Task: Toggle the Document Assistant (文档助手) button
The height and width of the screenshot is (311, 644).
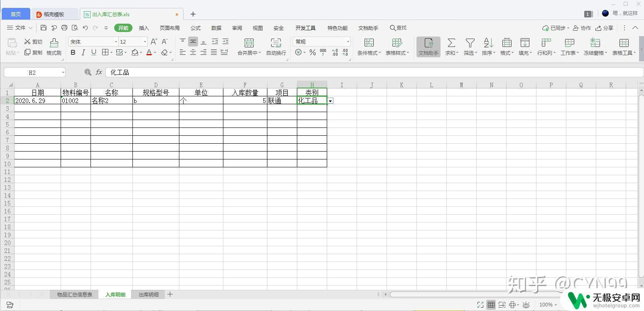Action: pyautogui.click(x=429, y=47)
